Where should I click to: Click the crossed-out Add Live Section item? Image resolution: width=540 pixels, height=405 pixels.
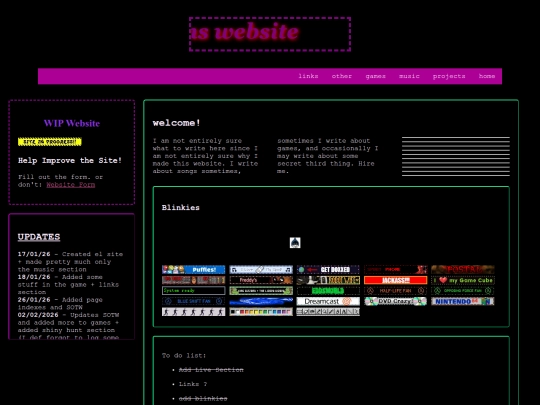click(x=211, y=370)
